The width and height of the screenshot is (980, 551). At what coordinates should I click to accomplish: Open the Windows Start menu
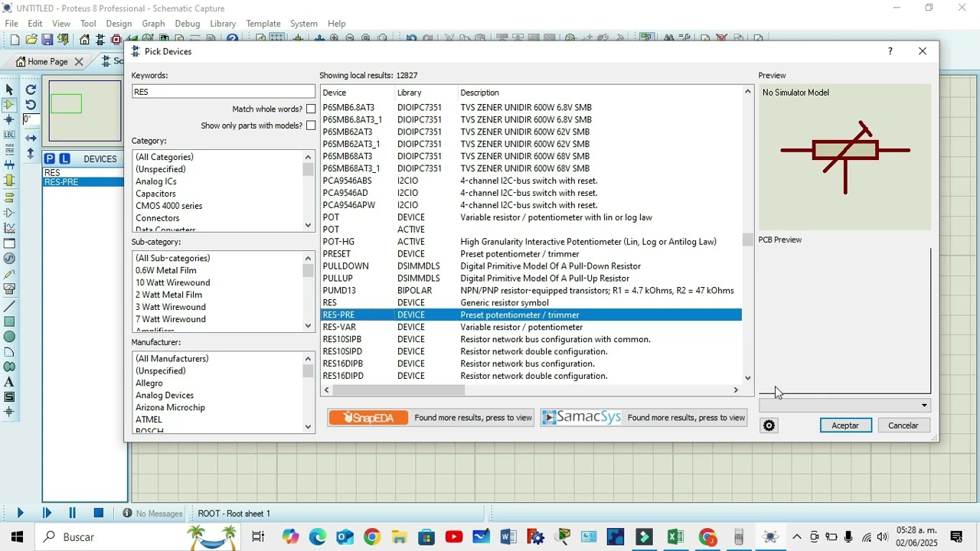tap(17, 537)
